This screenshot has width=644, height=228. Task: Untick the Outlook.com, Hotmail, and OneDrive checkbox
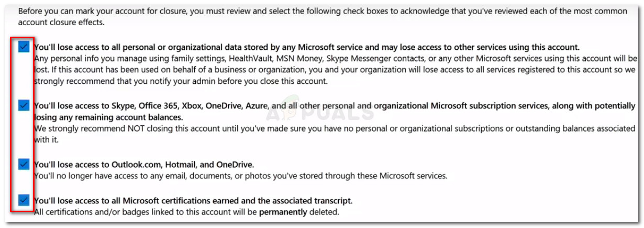(23, 165)
